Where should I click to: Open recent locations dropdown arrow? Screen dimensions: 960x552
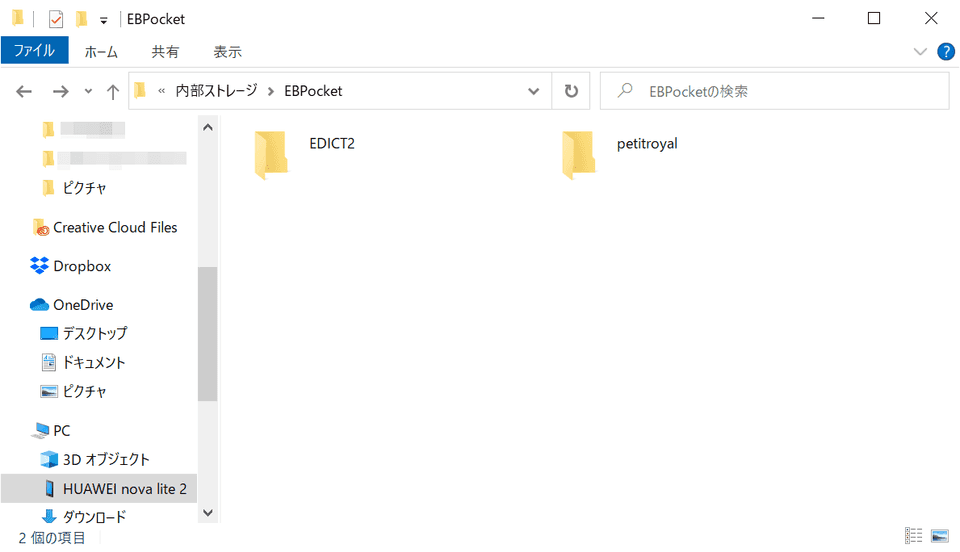88,91
